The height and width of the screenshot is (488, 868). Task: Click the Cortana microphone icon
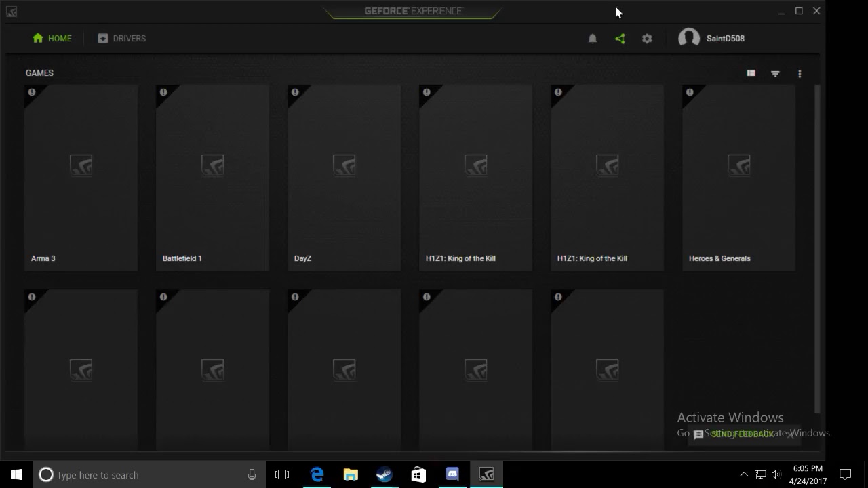click(x=252, y=474)
